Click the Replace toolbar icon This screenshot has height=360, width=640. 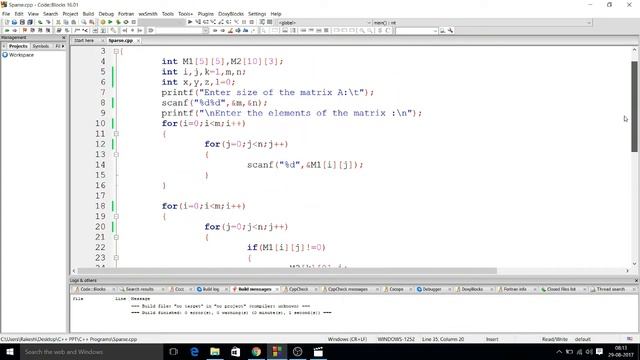(91, 22)
